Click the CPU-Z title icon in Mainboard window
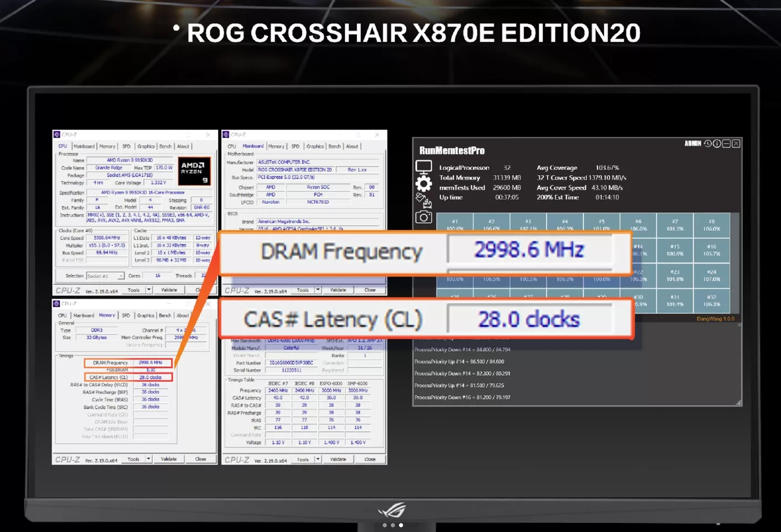The height and width of the screenshot is (532, 781). pyautogui.click(x=226, y=135)
